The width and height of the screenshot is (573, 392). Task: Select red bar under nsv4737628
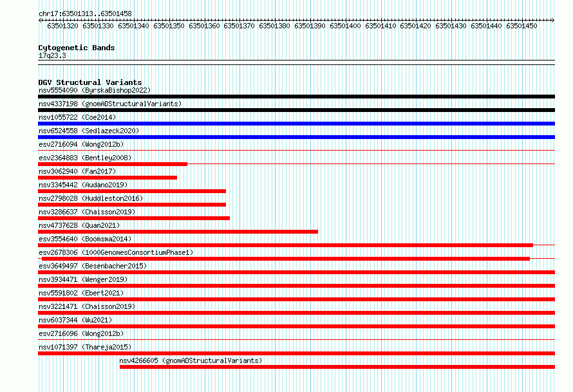point(178,232)
